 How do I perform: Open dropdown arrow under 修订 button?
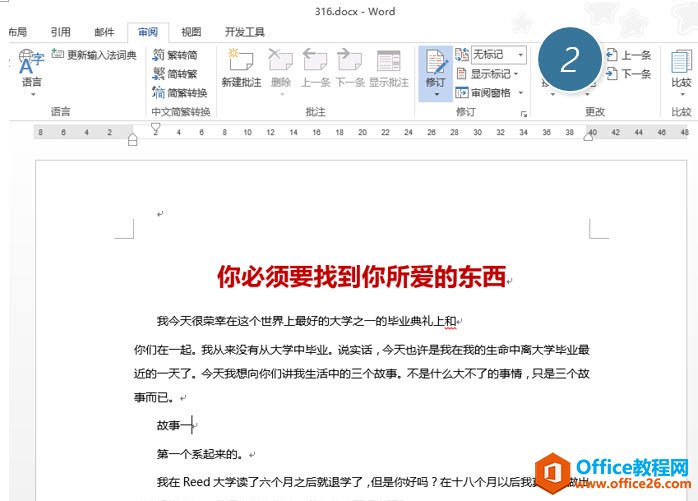tap(435, 95)
